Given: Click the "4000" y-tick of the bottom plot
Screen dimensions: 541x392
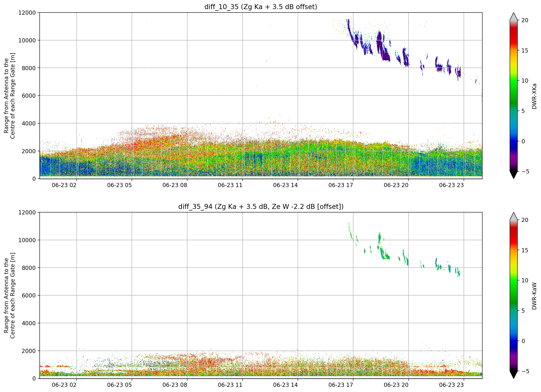Looking at the screenshot, I should (29, 323).
